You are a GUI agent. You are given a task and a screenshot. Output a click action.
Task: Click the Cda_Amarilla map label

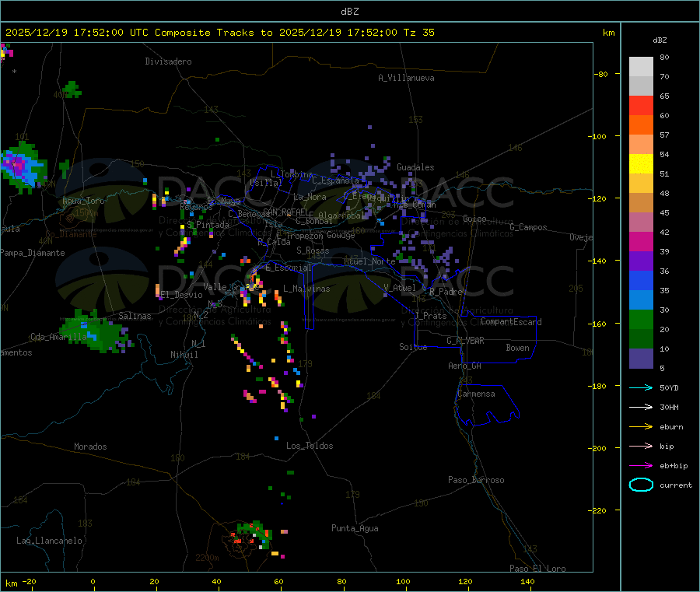pos(58,337)
